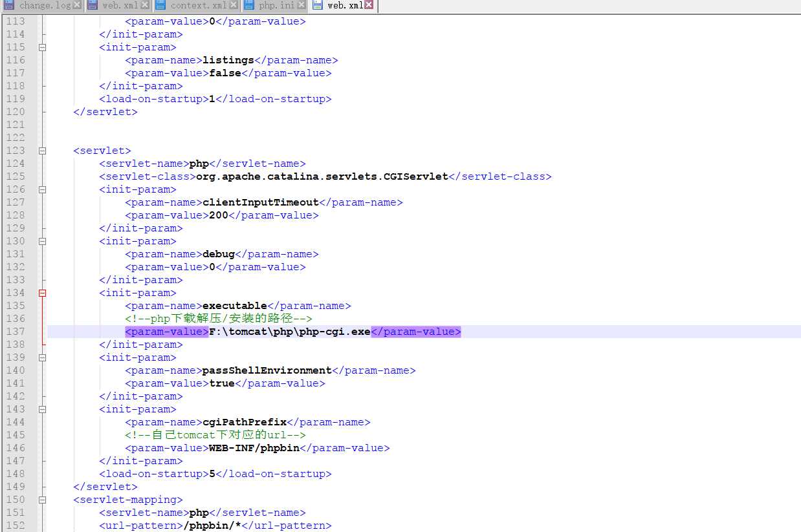The width and height of the screenshot is (801, 532).
Task: Click the tomcat url comment on line 145
Action: (215, 435)
